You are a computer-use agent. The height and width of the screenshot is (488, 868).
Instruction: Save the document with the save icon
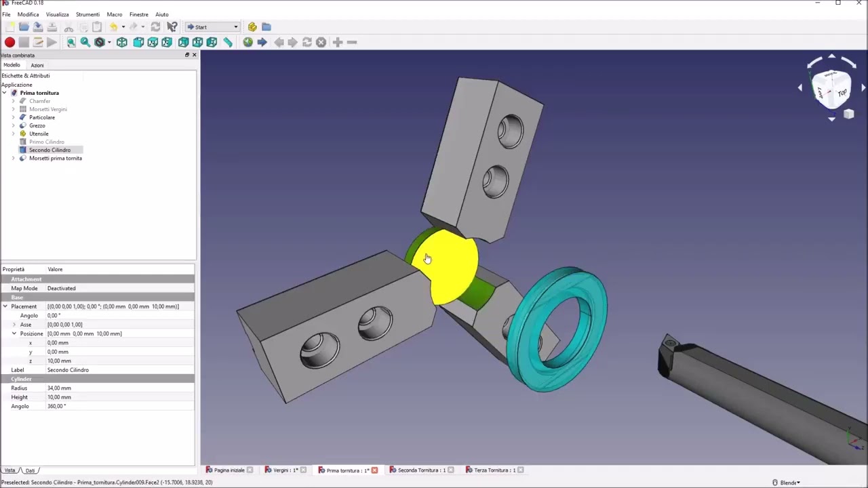tap(38, 27)
